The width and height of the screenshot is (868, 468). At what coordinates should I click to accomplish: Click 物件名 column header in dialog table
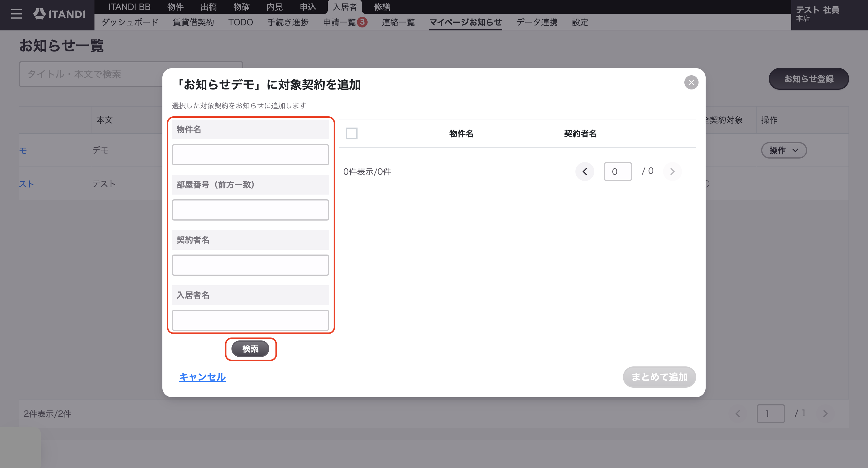pos(461,133)
